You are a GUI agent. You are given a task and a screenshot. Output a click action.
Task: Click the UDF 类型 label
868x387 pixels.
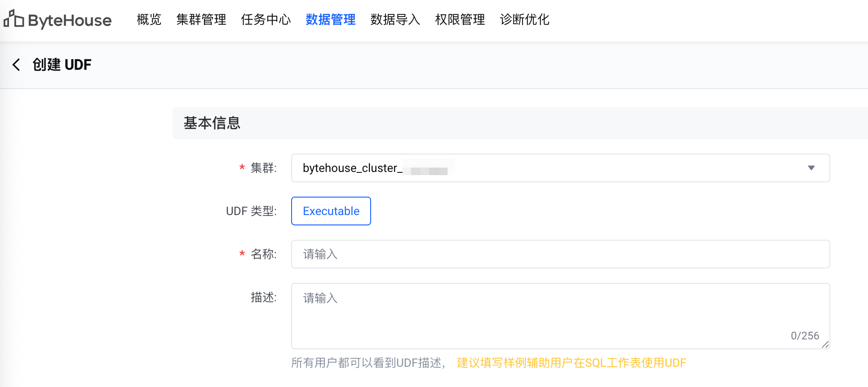click(x=251, y=211)
